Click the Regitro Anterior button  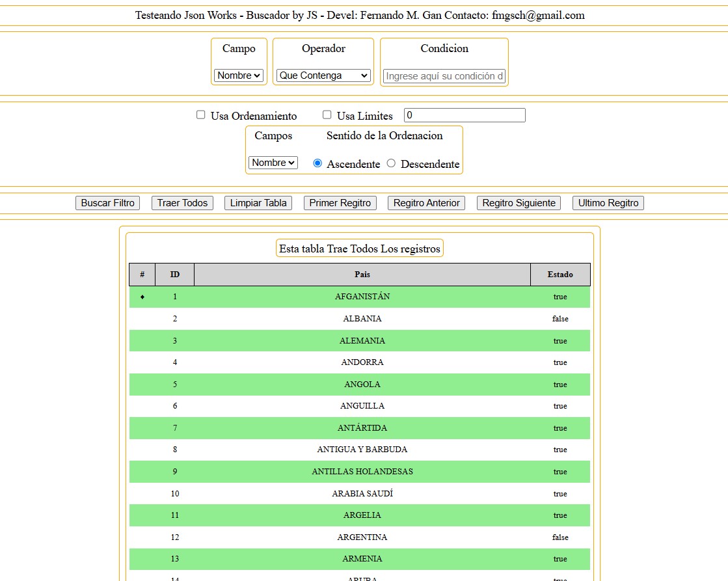click(x=425, y=202)
